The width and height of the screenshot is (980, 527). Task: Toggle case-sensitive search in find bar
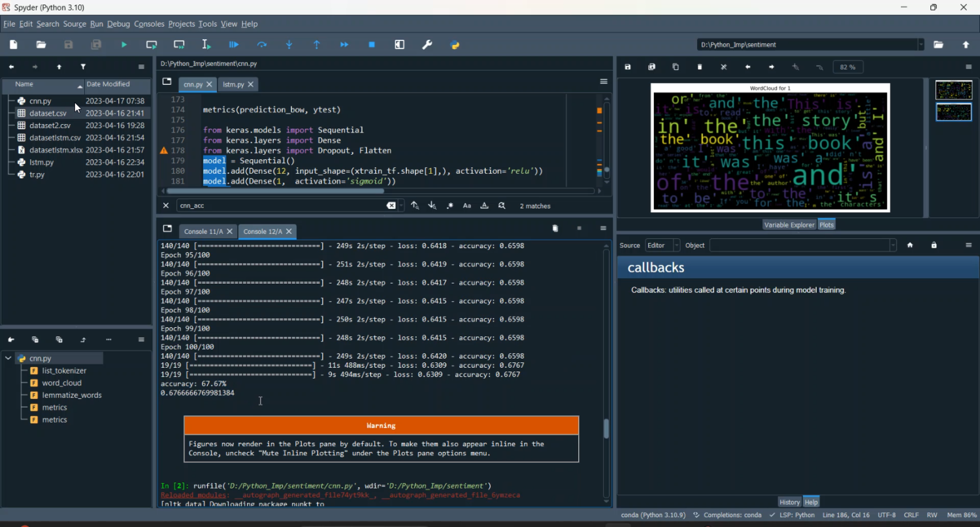(466, 205)
